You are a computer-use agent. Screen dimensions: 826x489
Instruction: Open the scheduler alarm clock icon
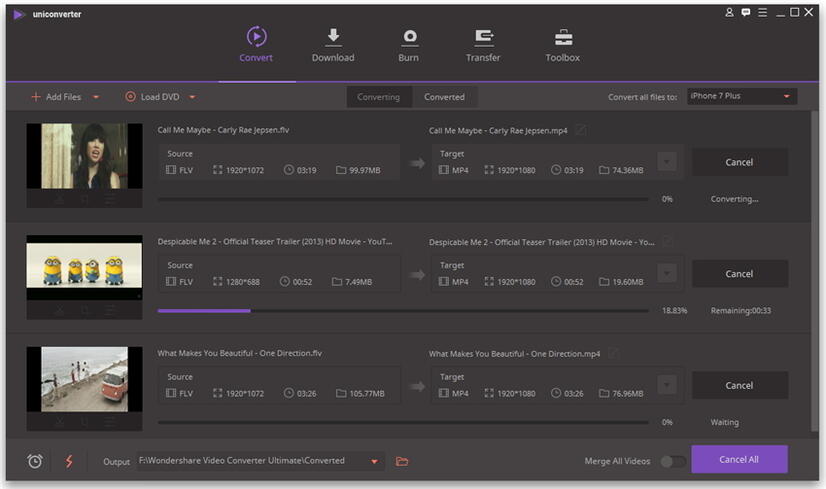tap(35, 462)
